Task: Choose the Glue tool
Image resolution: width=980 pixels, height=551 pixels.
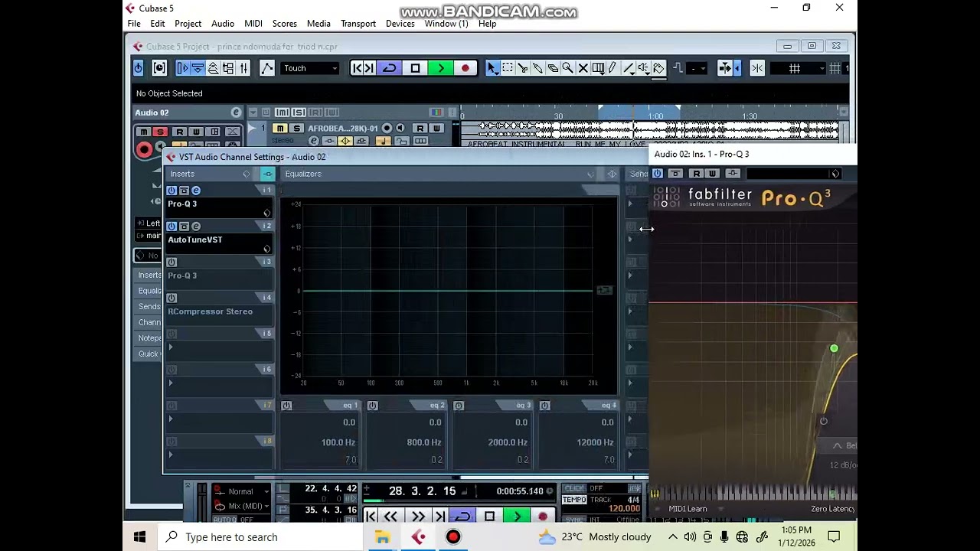Action: click(537, 68)
